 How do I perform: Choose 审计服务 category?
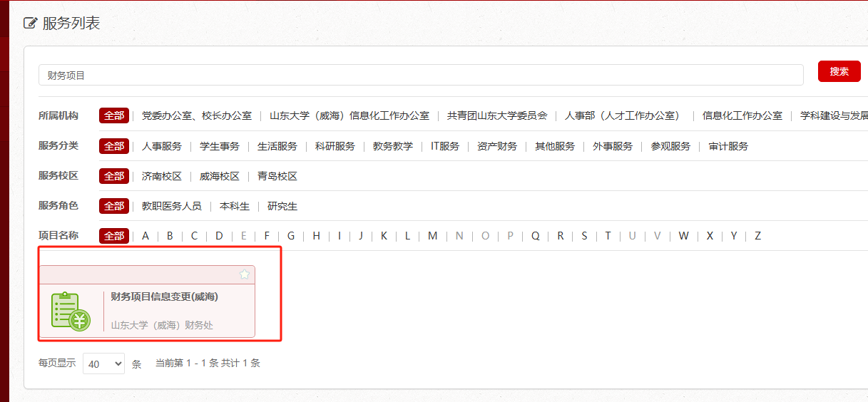728,146
